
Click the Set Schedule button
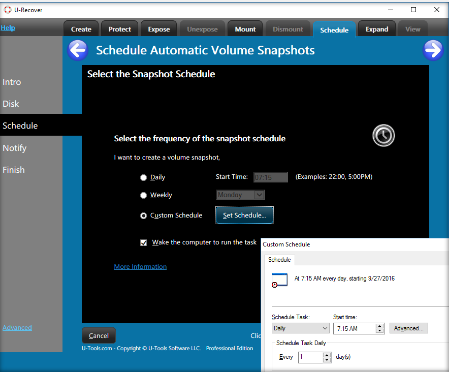tap(244, 215)
